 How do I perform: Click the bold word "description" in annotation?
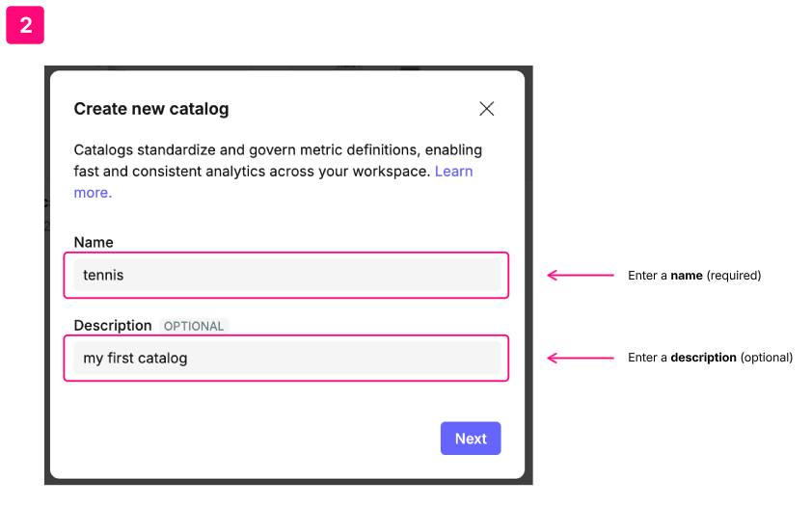click(703, 358)
